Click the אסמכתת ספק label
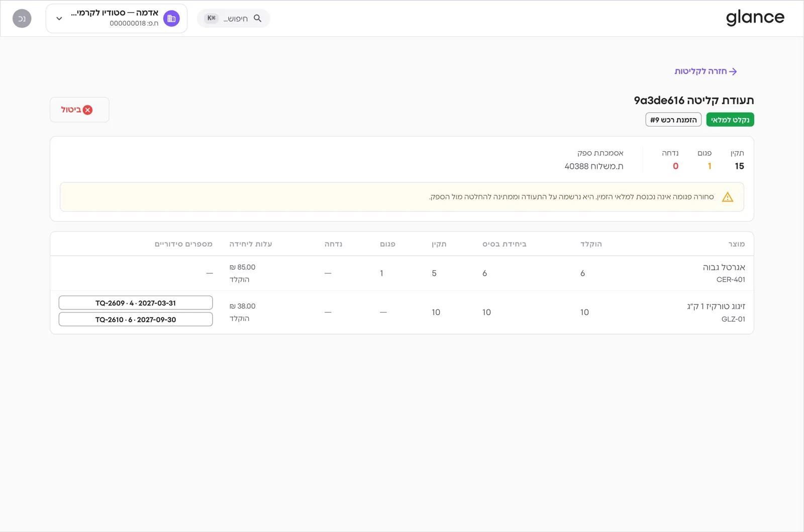Viewport: 804px width, 532px height. coord(600,153)
